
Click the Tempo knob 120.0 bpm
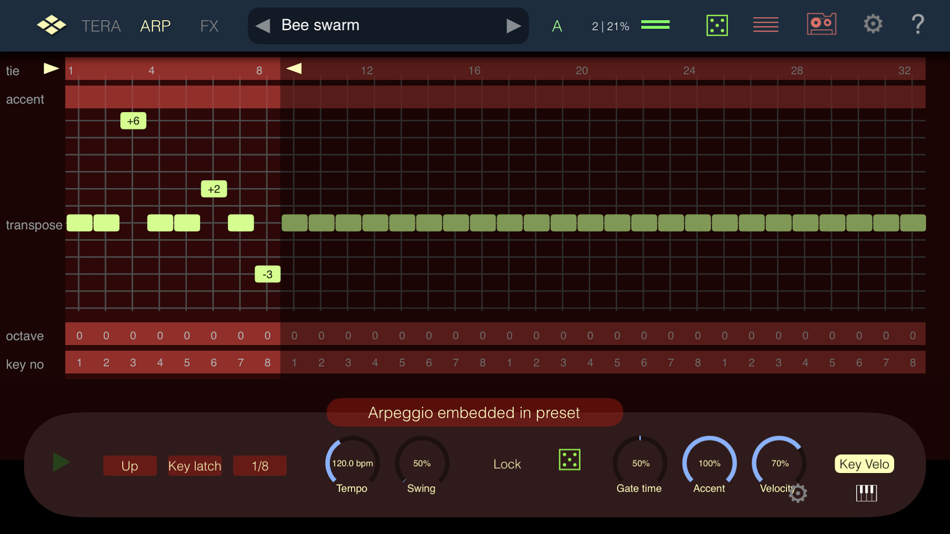pyautogui.click(x=352, y=463)
